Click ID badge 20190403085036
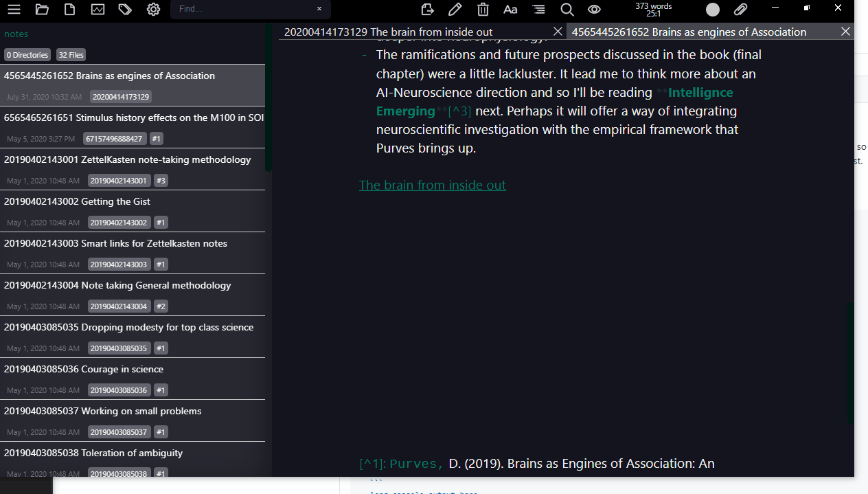The width and height of the screenshot is (868, 494). [119, 390]
